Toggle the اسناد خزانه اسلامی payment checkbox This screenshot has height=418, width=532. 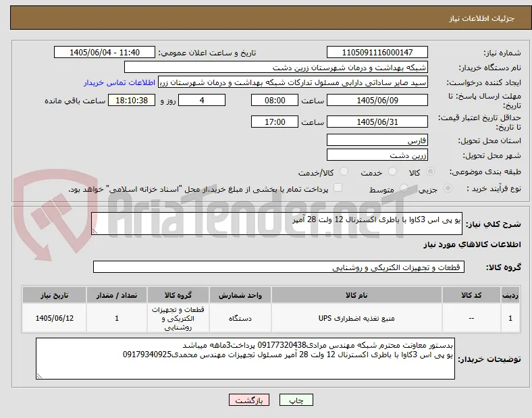click(x=338, y=188)
